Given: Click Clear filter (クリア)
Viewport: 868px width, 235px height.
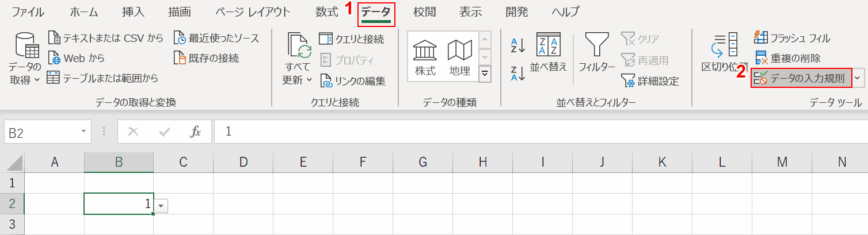Looking at the screenshot, I should coord(640,38).
